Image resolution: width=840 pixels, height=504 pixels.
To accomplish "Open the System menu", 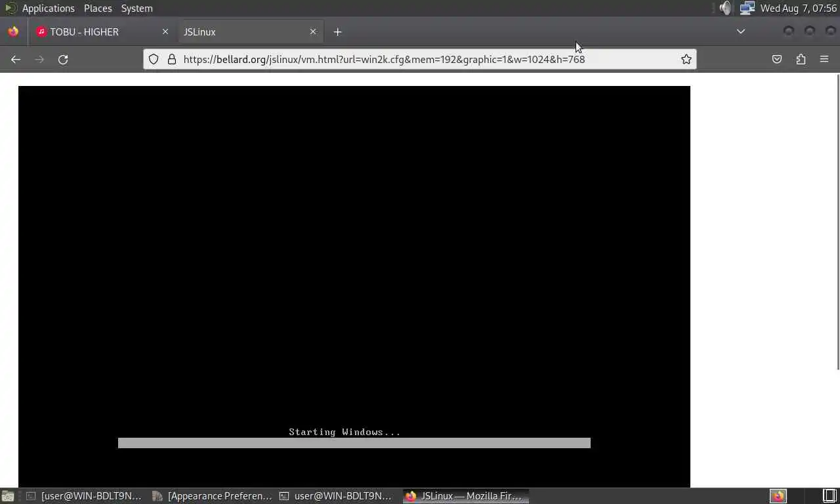I will pos(136,8).
